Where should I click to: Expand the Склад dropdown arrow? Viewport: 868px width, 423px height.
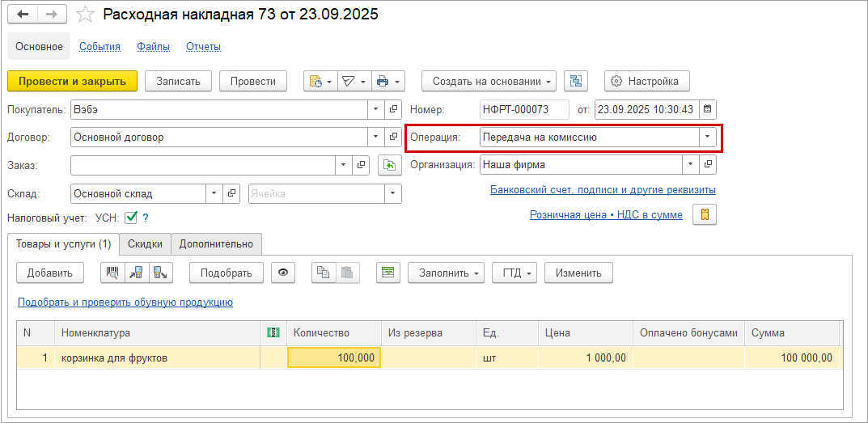(214, 194)
